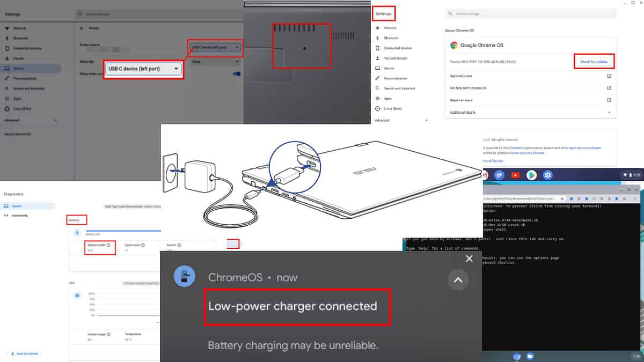Open Network in the About window sidebar

[390, 28]
